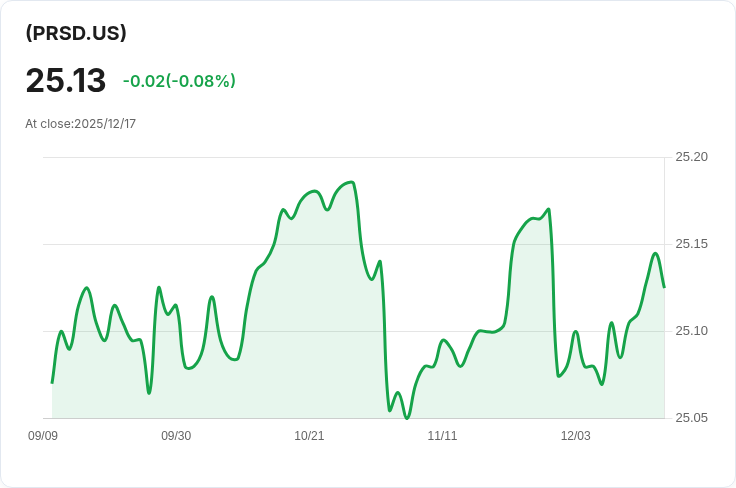This screenshot has height=488, width=736.
Task: Click the 25.05 y-axis label
Action: [691, 418]
